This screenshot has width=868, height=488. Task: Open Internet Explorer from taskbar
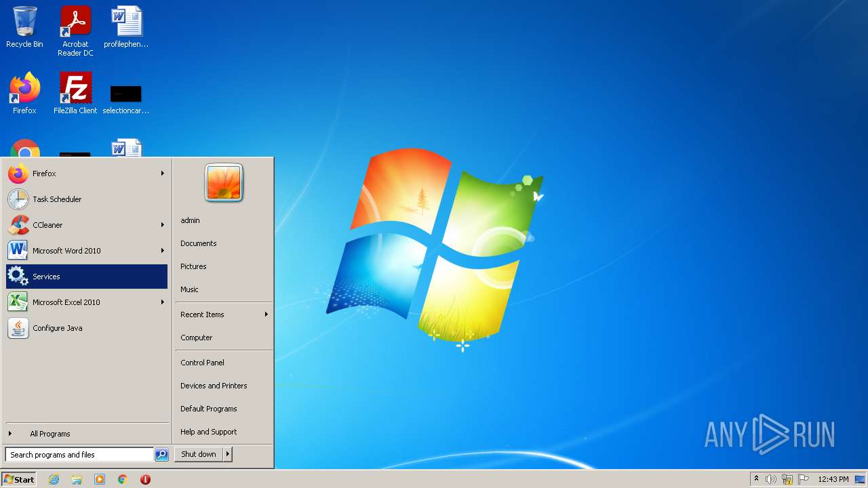(x=54, y=479)
